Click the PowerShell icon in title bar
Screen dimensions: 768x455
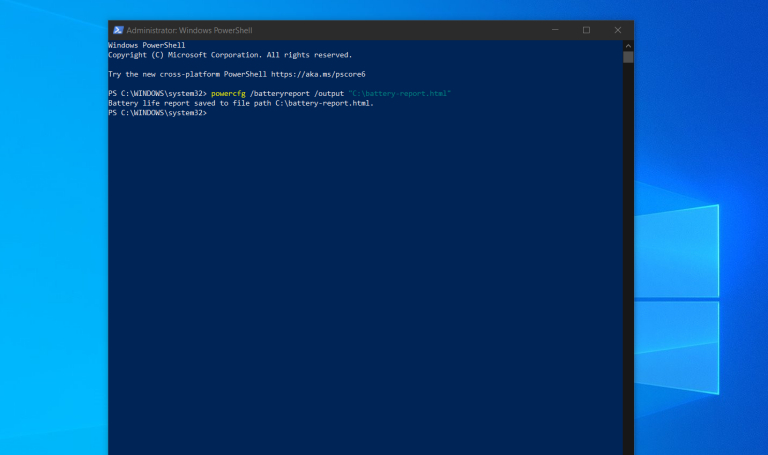(118, 30)
